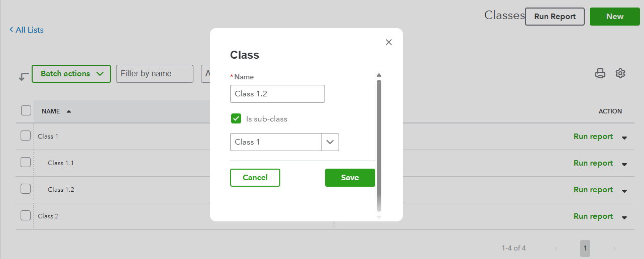The height and width of the screenshot is (259, 644).
Task: Click the Save button
Action: point(350,178)
